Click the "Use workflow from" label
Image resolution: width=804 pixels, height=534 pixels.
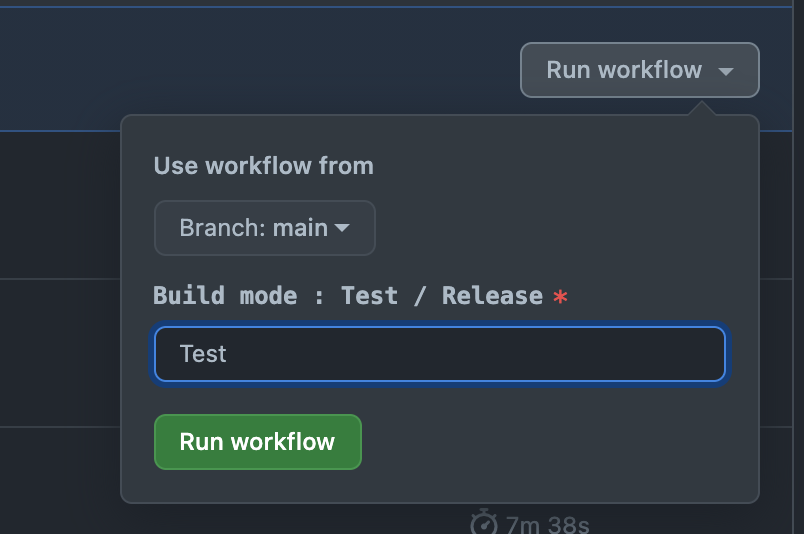pos(263,166)
